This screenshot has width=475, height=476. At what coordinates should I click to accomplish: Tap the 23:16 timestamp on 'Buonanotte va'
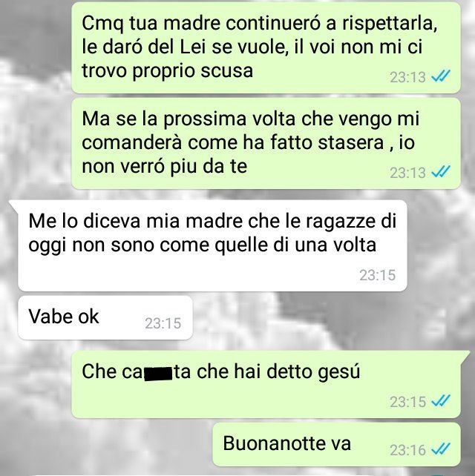(x=407, y=449)
